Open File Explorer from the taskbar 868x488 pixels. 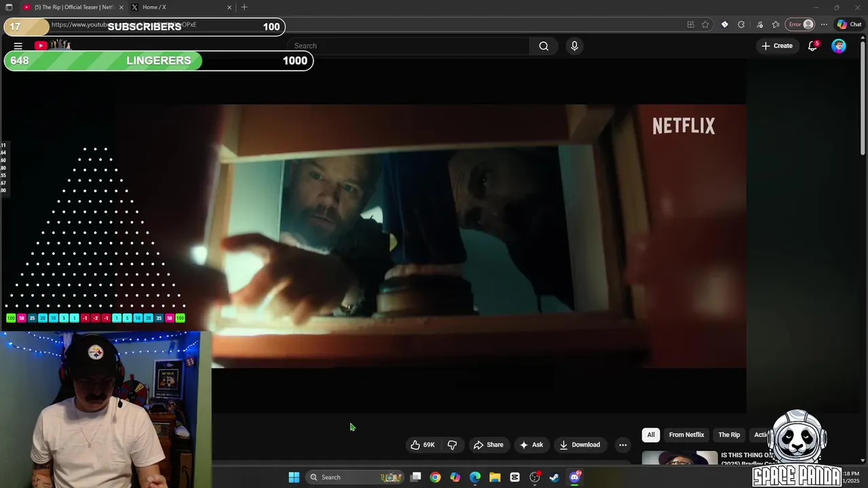tap(495, 477)
